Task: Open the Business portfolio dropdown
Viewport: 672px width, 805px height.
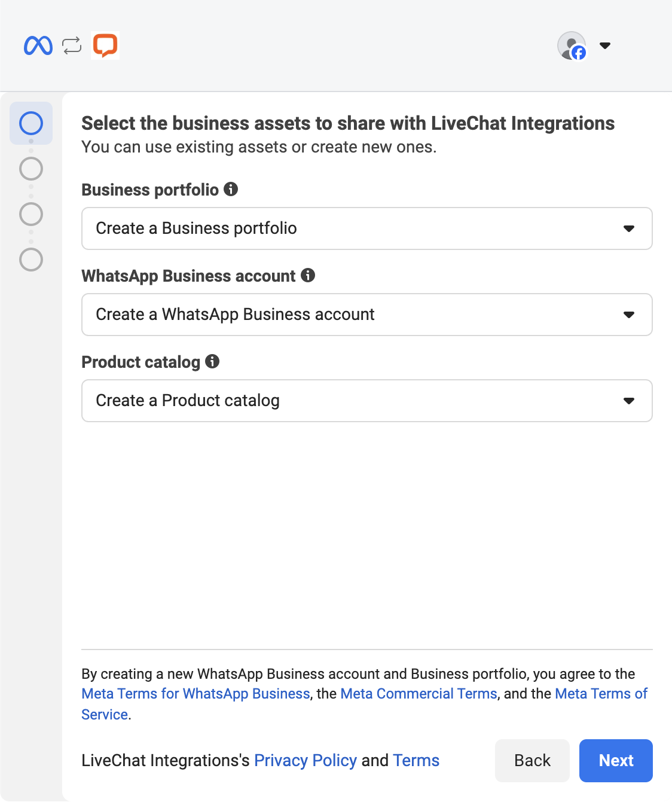Action: click(x=366, y=228)
